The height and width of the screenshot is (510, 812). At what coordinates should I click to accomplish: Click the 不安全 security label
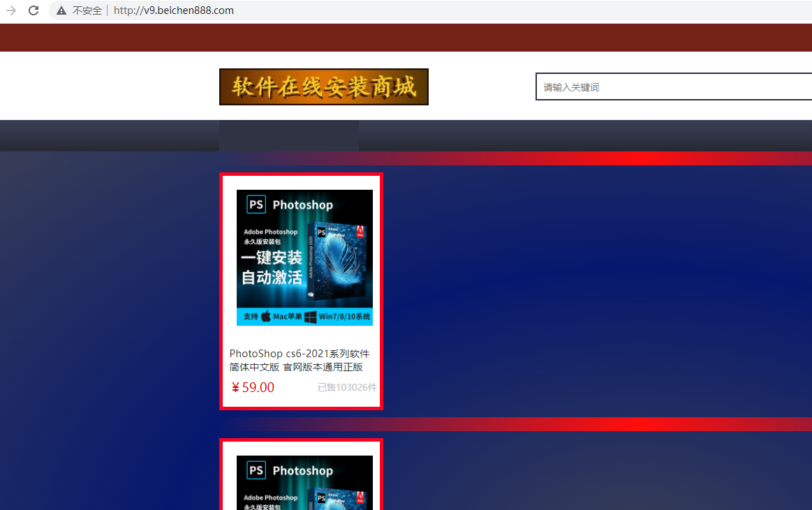coord(87,10)
